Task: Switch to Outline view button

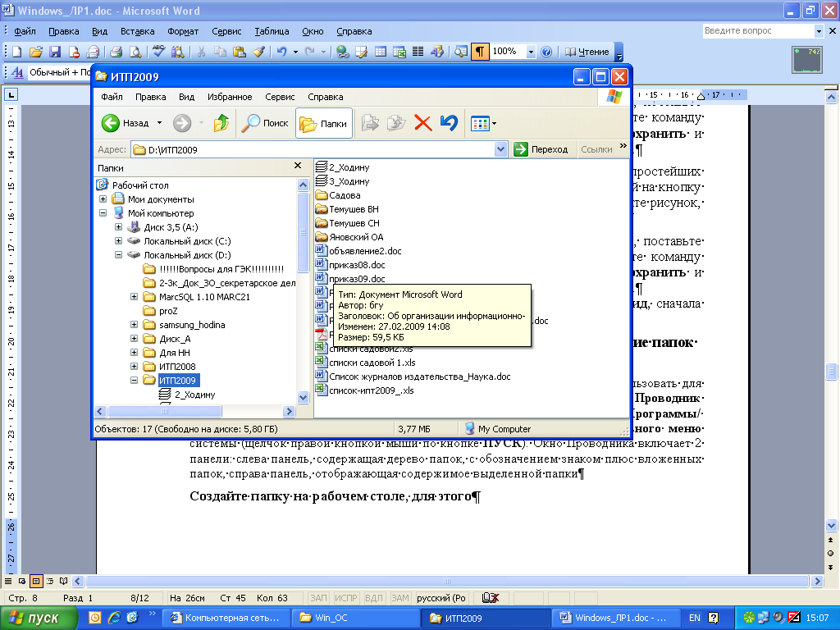Action: 50,582
